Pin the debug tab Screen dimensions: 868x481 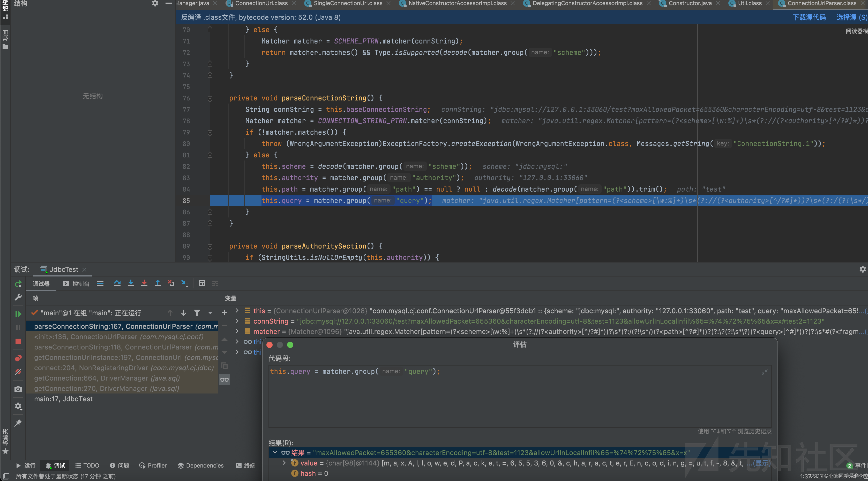(x=18, y=423)
